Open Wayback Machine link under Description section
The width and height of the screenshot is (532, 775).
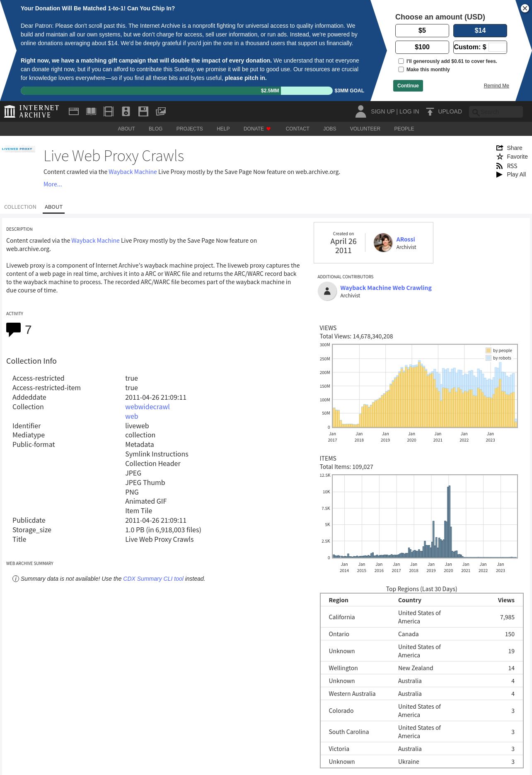[95, 241]
